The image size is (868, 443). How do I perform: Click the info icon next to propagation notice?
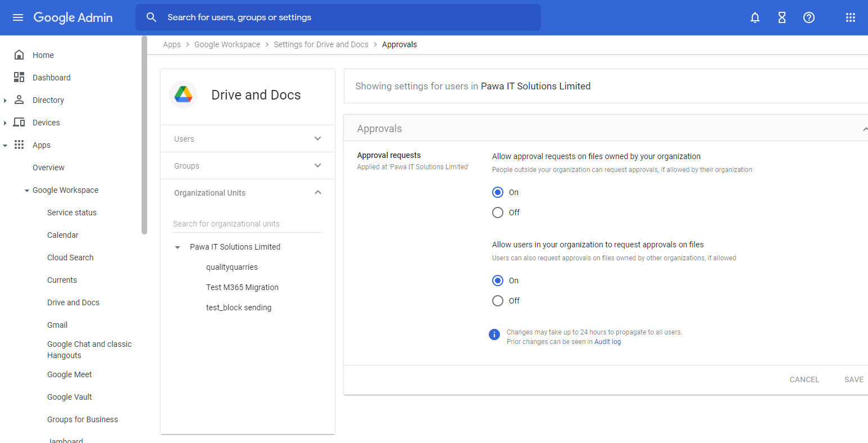point(494,334)
